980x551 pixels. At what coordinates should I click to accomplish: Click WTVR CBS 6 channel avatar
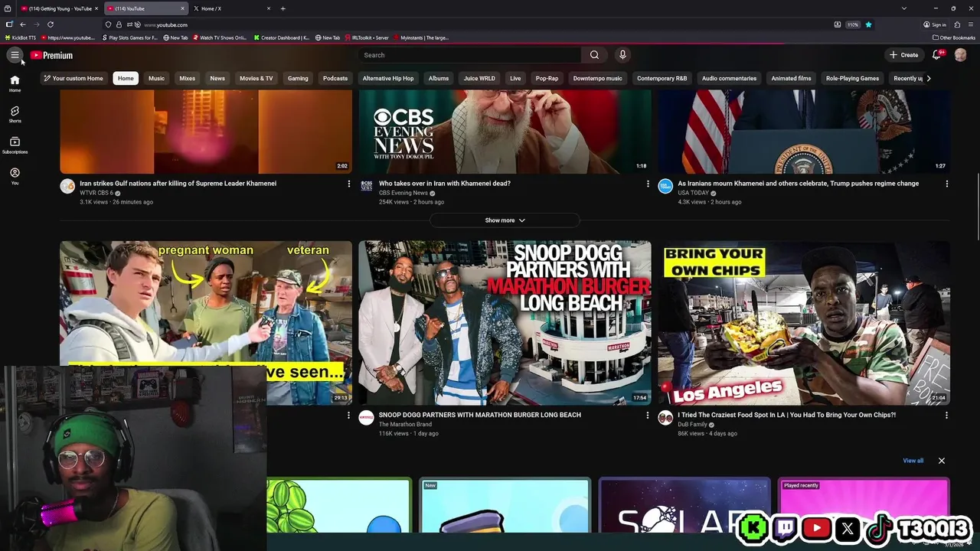pos(67,186)
